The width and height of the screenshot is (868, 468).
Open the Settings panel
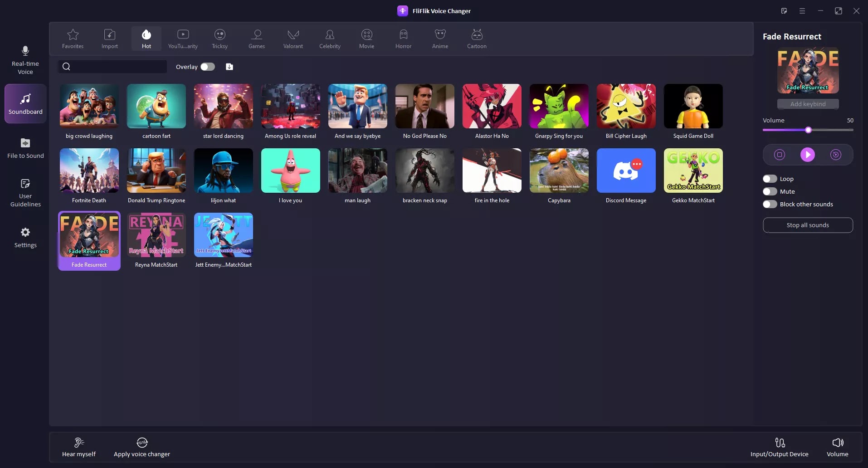click(25, 237)
